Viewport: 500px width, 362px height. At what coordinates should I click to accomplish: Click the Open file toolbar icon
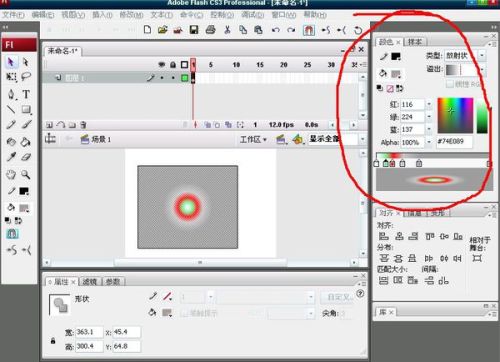click(162, 30)
